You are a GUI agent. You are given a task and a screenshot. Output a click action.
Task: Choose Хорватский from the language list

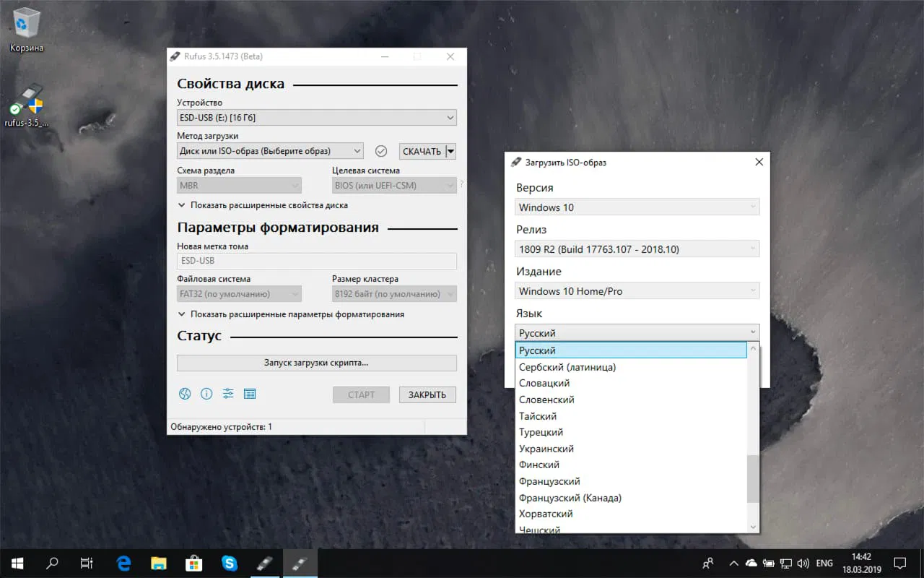[x=631, y=514]
